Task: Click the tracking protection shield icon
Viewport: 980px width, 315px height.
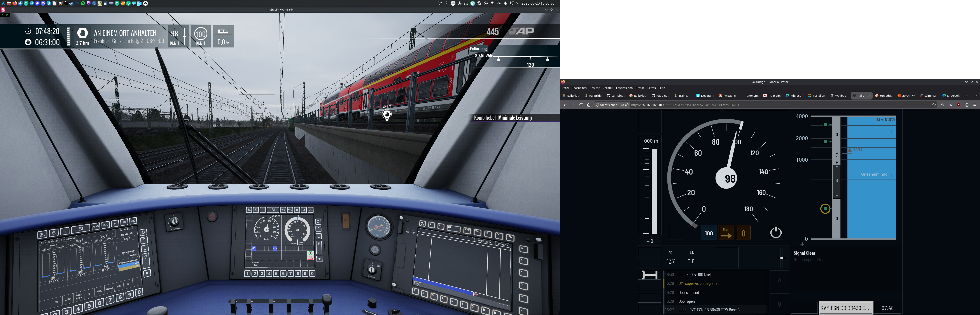Action: [x=597, y=105]
